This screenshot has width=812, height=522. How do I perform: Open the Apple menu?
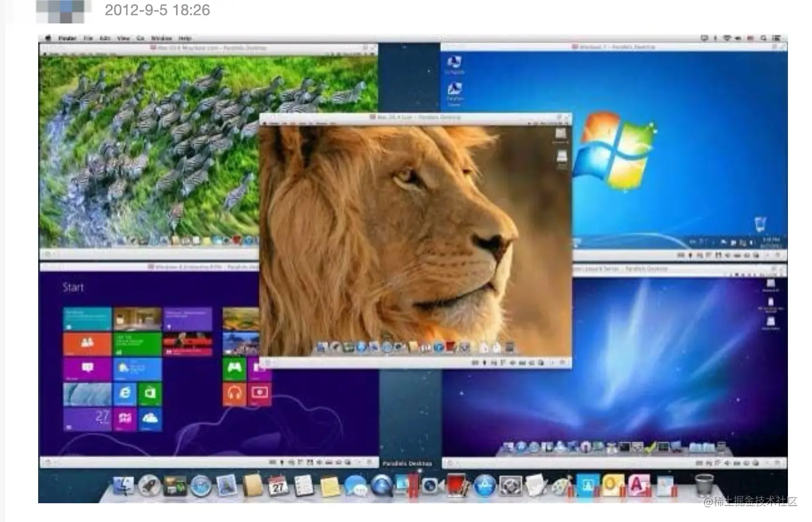point(48,38)
